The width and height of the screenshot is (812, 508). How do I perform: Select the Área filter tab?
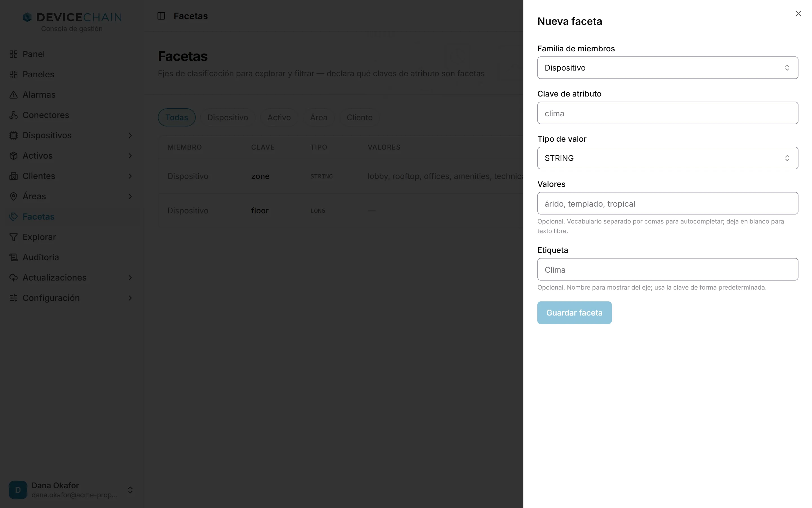319,117
